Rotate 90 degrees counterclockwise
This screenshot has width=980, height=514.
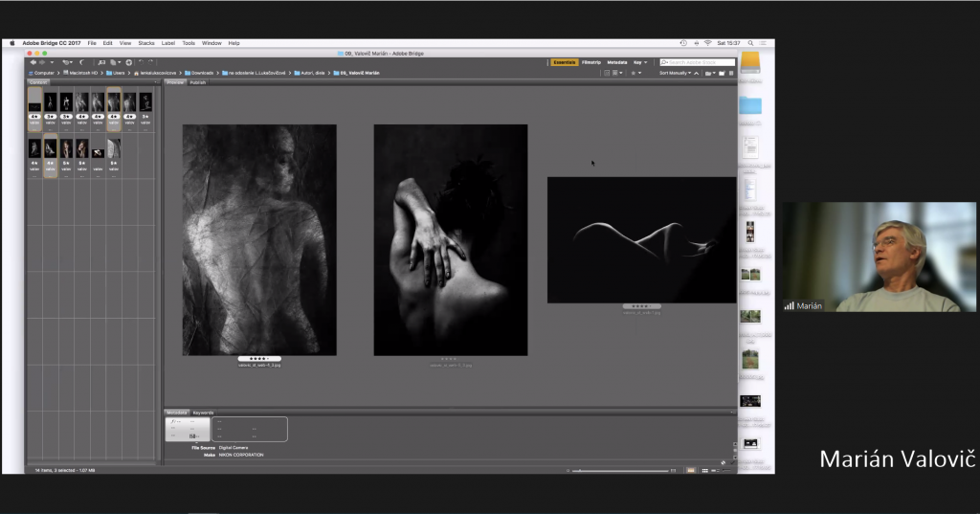coord(142,62)
